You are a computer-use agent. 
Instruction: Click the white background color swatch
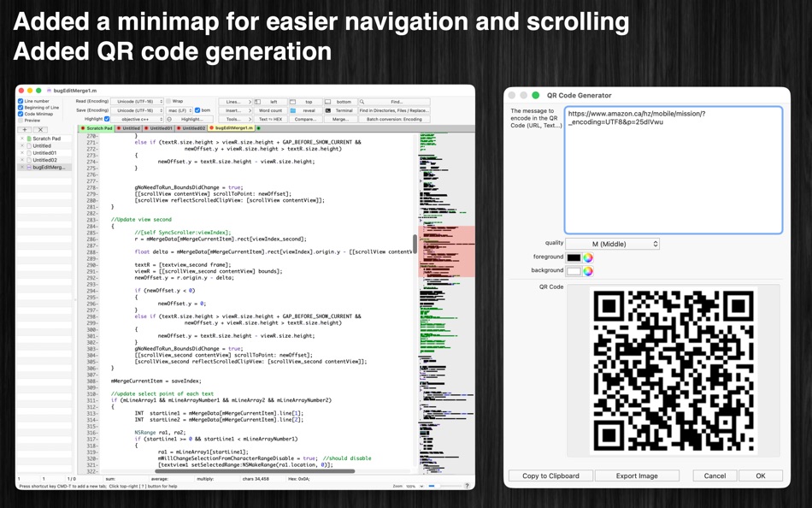click(x=574, y=271)
